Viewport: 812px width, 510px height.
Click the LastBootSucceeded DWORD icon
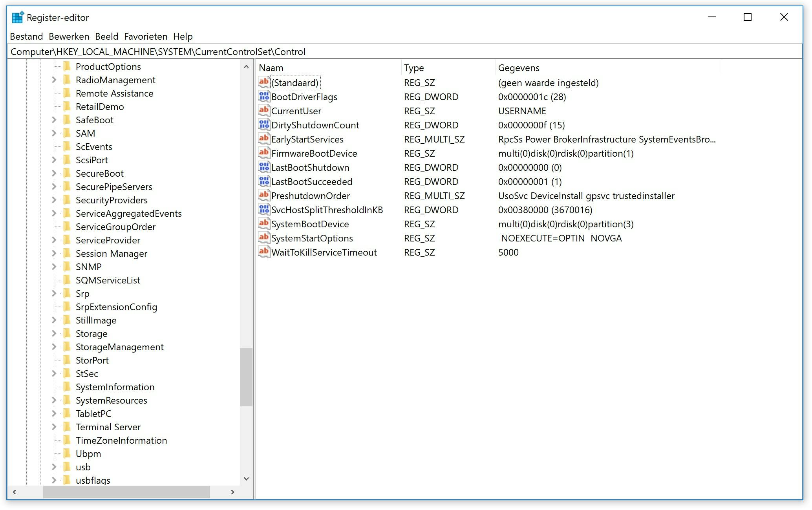pyautogui.click(x=264, y=181)
